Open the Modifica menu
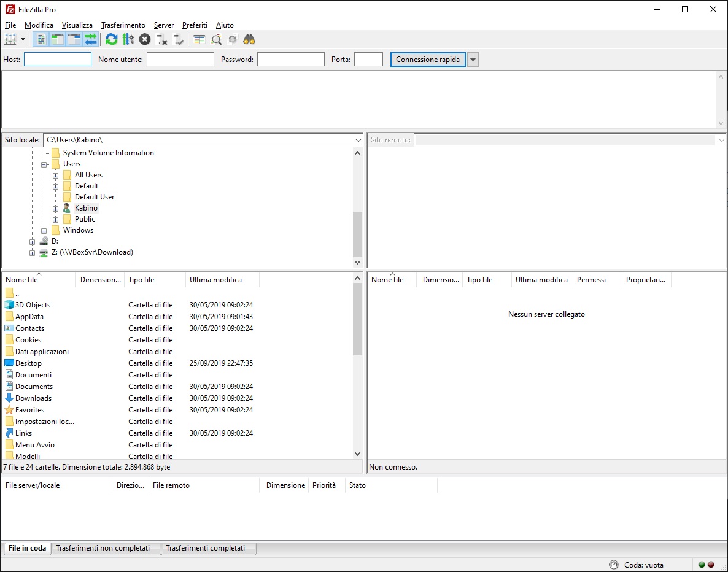The height and width of the screenshot is (572, 728). [x=39, y=25]
